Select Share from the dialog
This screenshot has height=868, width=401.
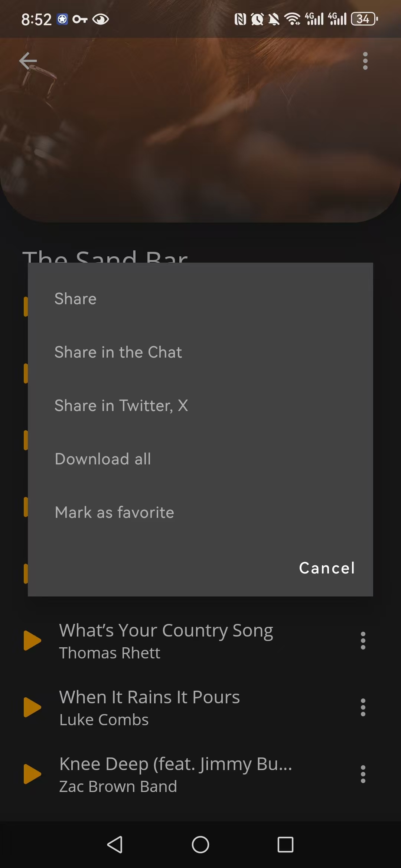pyautogui.click(x=75, y=298)
